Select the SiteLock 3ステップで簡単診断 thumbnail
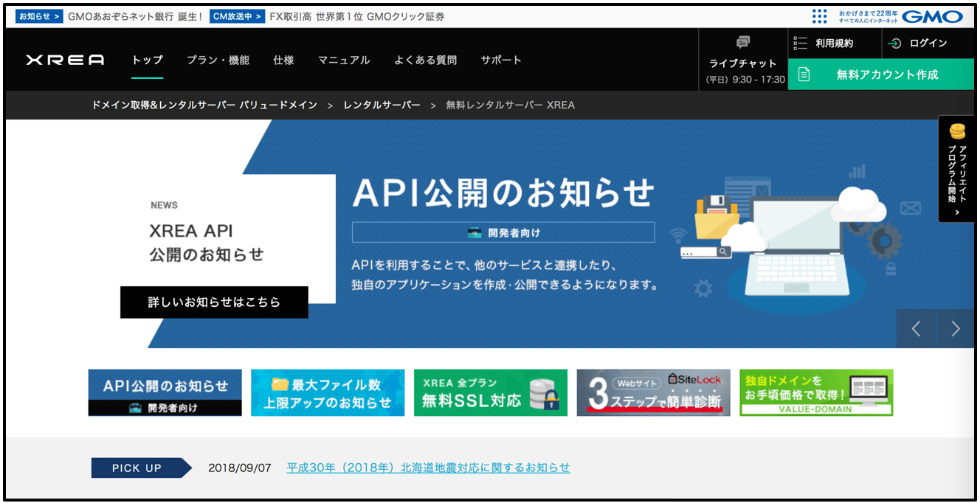 (654, 392)
